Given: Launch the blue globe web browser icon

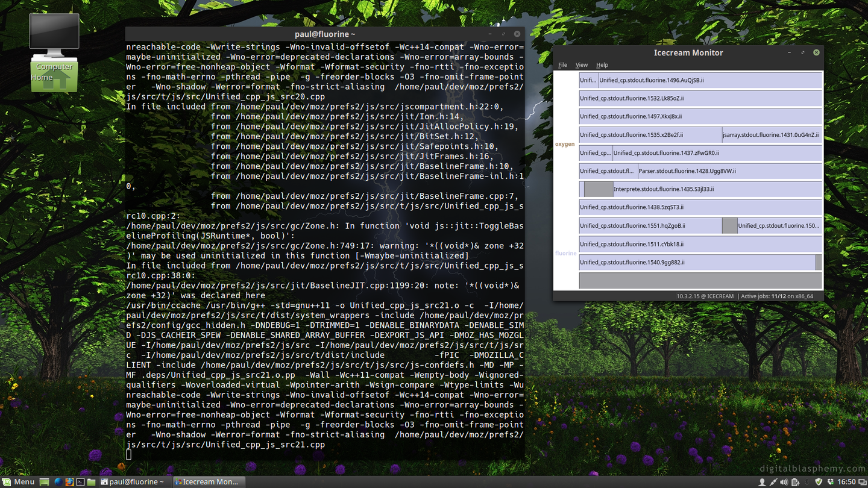Looking at the screenshot, I should coord(58,482).
